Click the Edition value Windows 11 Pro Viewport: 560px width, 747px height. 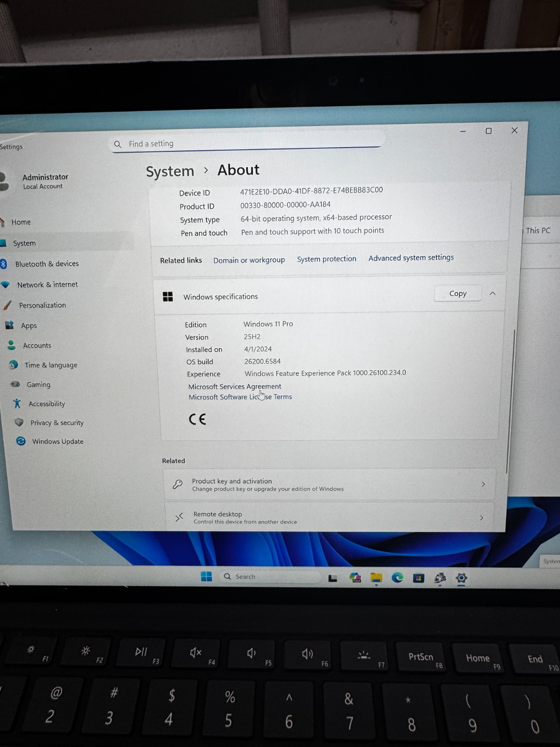(268, 324)
